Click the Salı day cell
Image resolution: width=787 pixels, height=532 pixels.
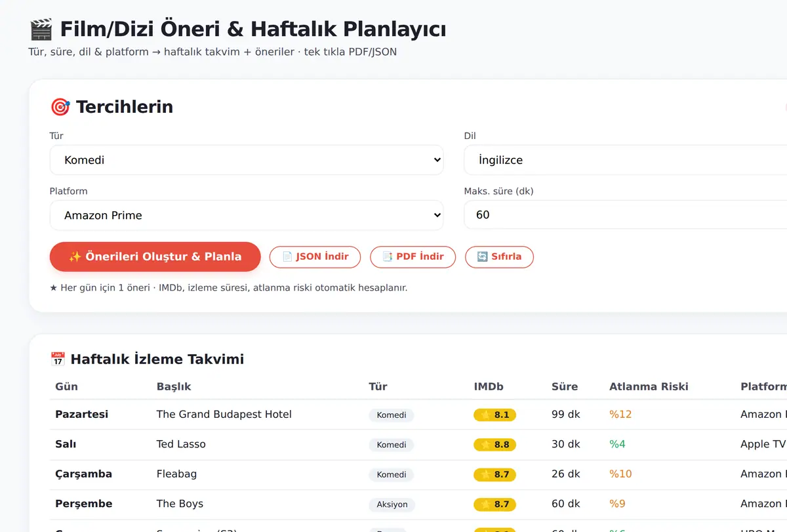[x=66, y=444]
